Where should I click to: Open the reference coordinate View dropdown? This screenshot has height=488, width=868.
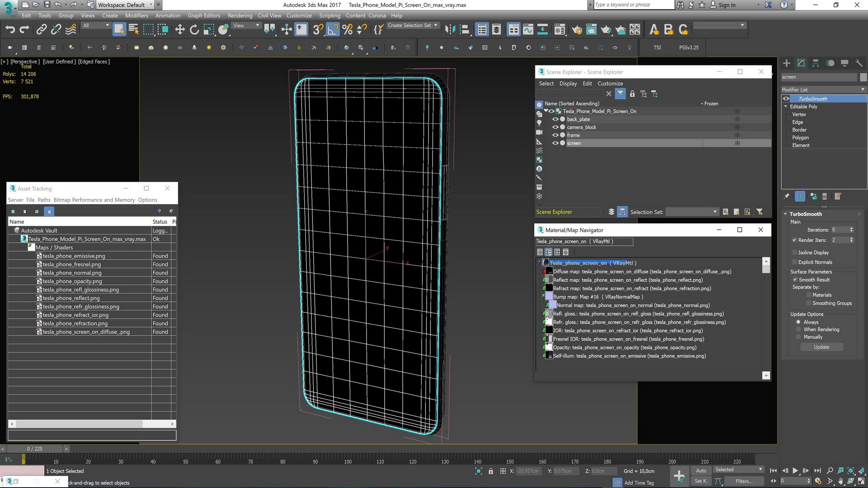246,26
